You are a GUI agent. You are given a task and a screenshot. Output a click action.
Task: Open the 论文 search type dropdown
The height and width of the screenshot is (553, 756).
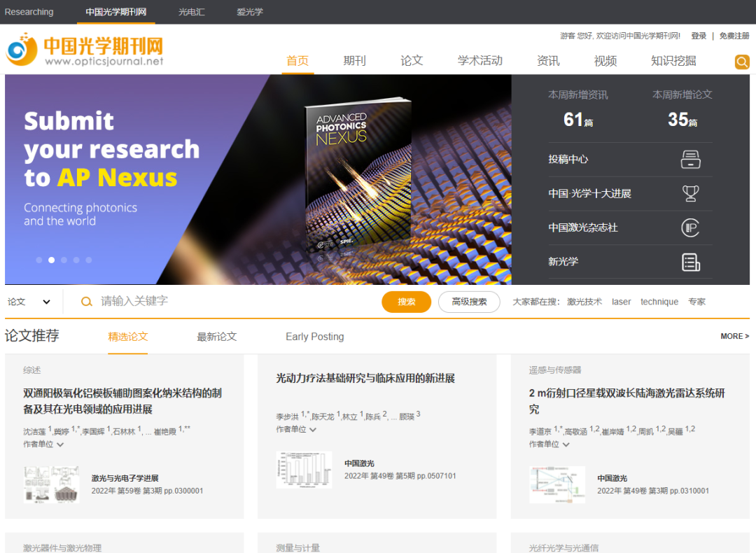point(29,302)
